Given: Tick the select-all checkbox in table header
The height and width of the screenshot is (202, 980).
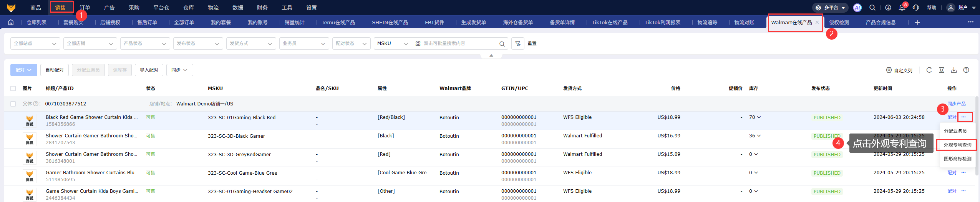Looking at the screenshot, I should pyautogui.click(x=13, y=88).
